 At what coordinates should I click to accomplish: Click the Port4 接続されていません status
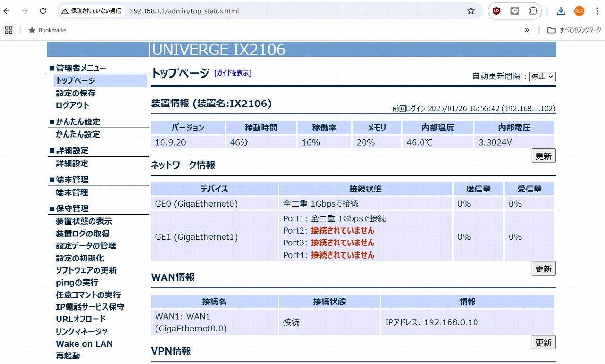[x=343, y=255]
